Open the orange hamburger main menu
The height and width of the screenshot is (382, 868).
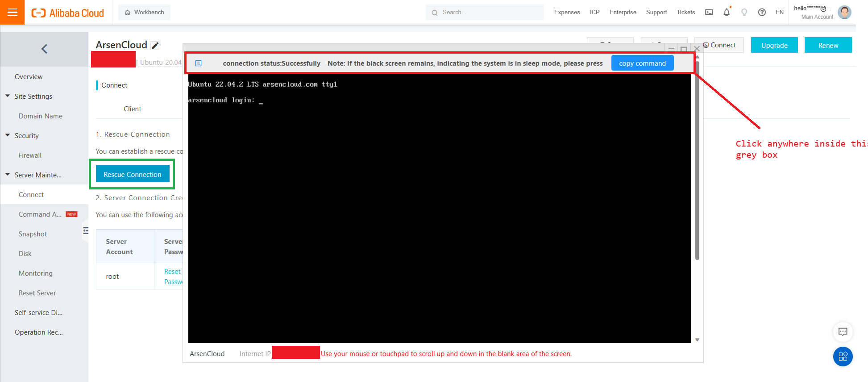coord(12,12)
